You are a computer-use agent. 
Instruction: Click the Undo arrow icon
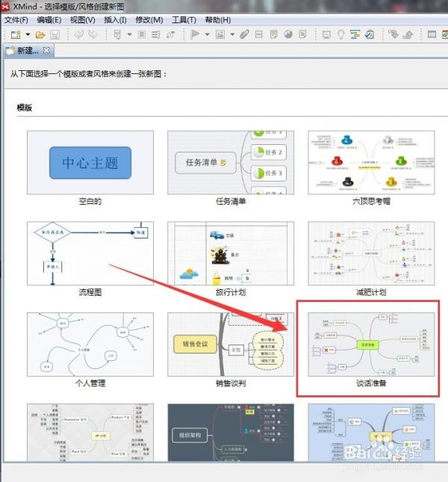pyautogui.click(x=79, y=34)
